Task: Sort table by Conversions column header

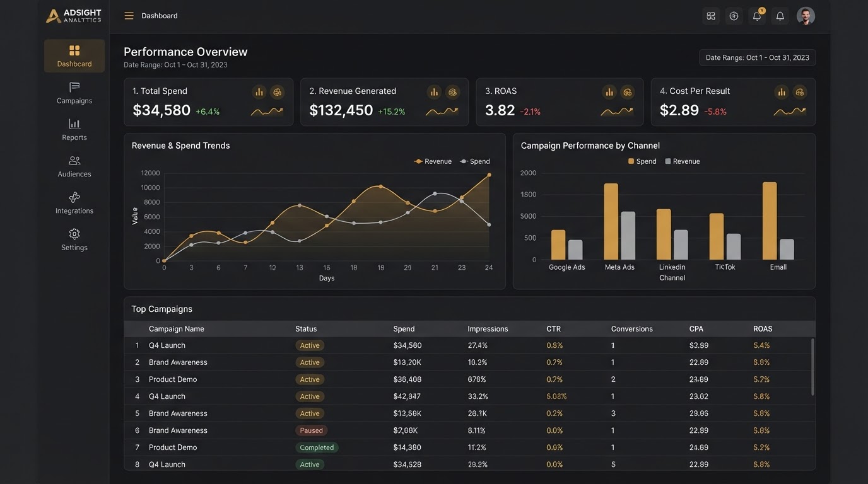Action: 632,329
